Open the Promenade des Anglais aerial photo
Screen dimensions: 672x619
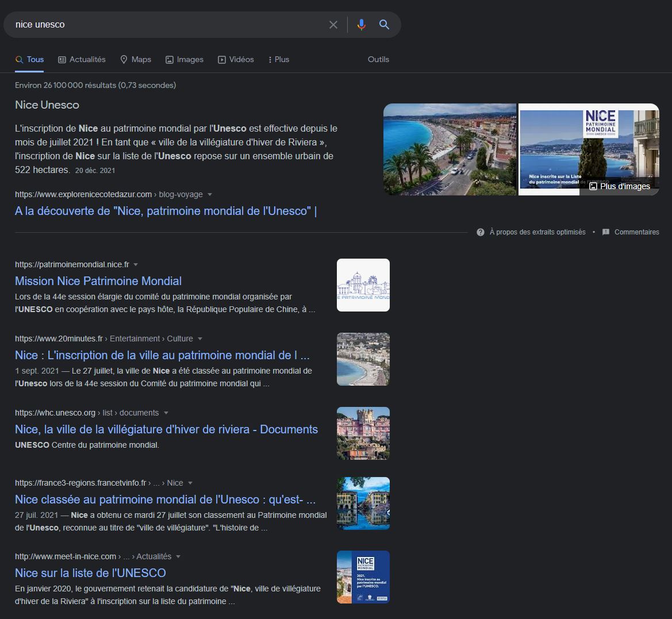(x=450, y=149)
